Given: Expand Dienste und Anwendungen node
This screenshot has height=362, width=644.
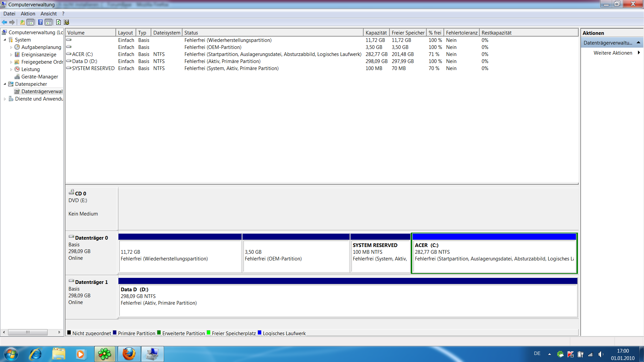Looking at the screenshot, I should click(5, 99).
